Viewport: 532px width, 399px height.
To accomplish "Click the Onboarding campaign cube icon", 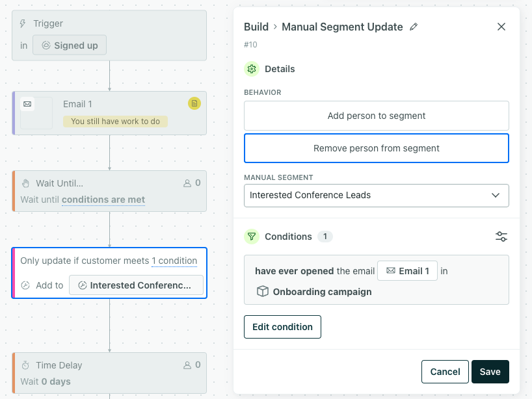I will (x=263, y=292).
